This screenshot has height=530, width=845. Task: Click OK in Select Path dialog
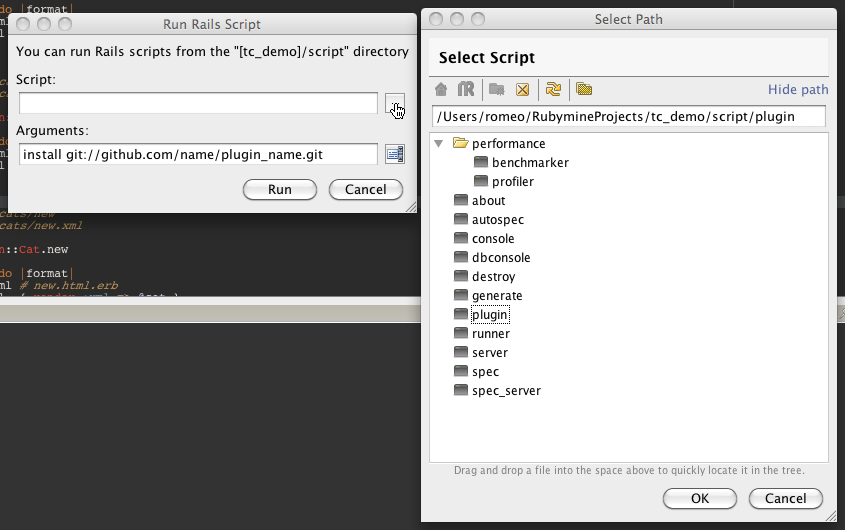699,498
